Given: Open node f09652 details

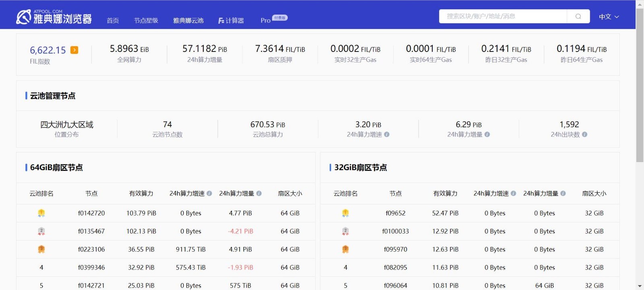Looking at the screenshot, I should [395, 213].
